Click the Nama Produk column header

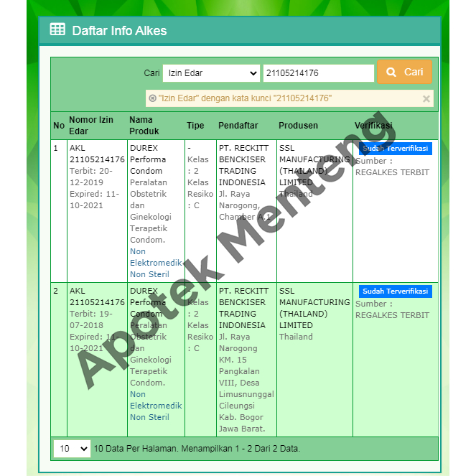coord(144,126)
